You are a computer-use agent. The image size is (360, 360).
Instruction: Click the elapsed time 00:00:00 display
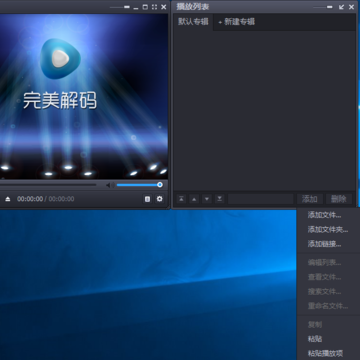(30, 199)
